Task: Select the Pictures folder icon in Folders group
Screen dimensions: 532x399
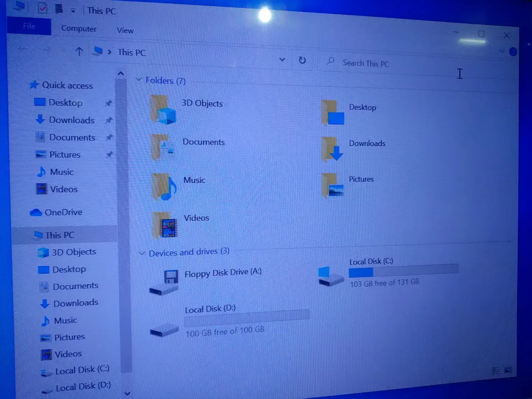Action: (x=333, y=185)
